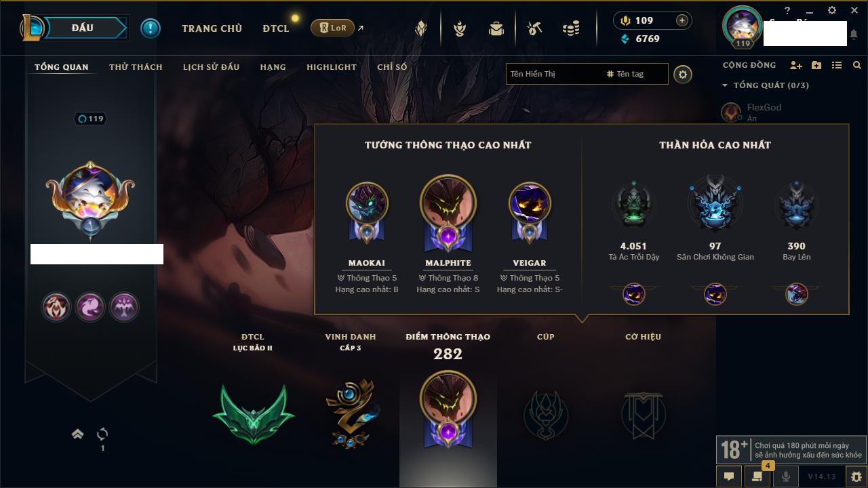Click the add friend icon
This screenshot has width=868, height=488.
(796, 65)
